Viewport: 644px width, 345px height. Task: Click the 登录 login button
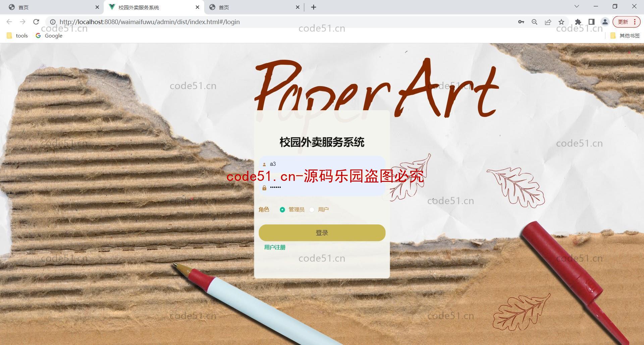pos(322,233)
